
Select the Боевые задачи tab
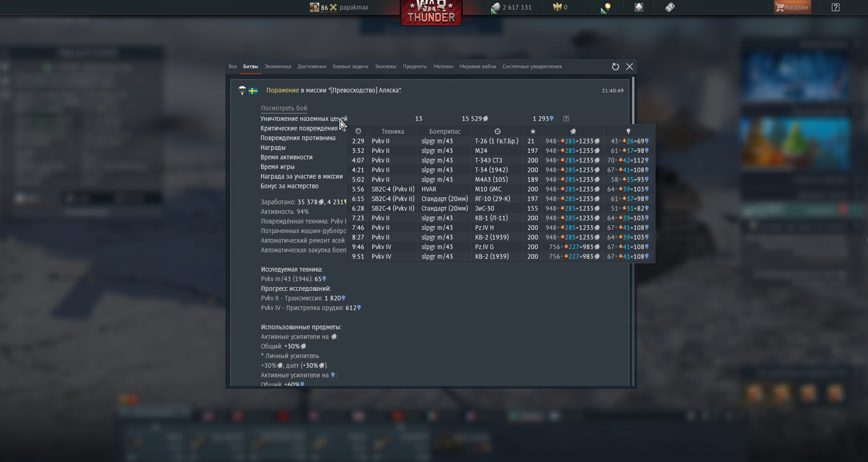(x=350, y=67)
